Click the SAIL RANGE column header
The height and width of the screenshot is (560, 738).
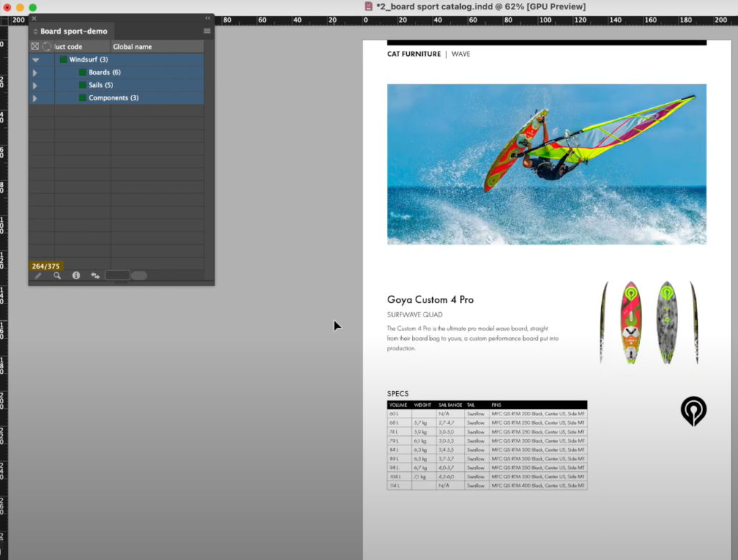pyautogui.click(x=450, y=405)
